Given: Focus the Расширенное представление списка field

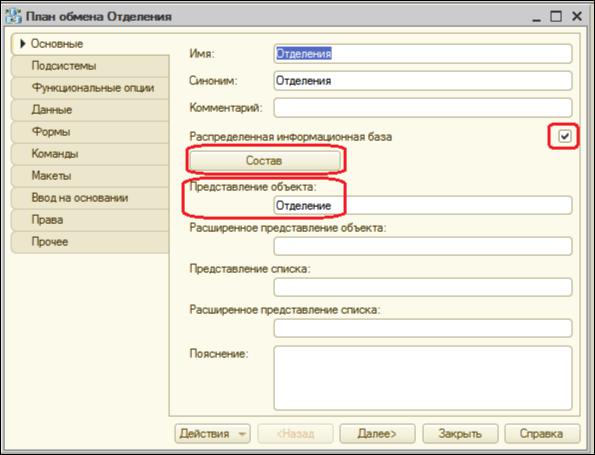Looking at the screenshot, I should (423, 328).
